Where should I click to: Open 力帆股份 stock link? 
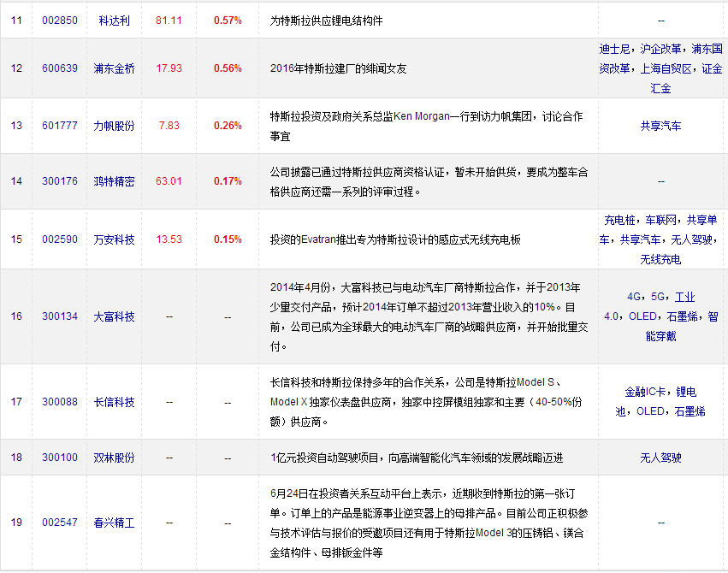[114, 126]
